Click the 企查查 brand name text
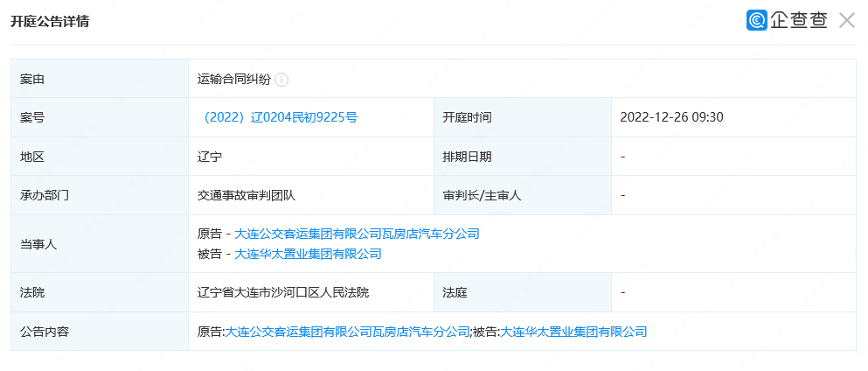This screenshot has width=868, height=371. point(798,20)
